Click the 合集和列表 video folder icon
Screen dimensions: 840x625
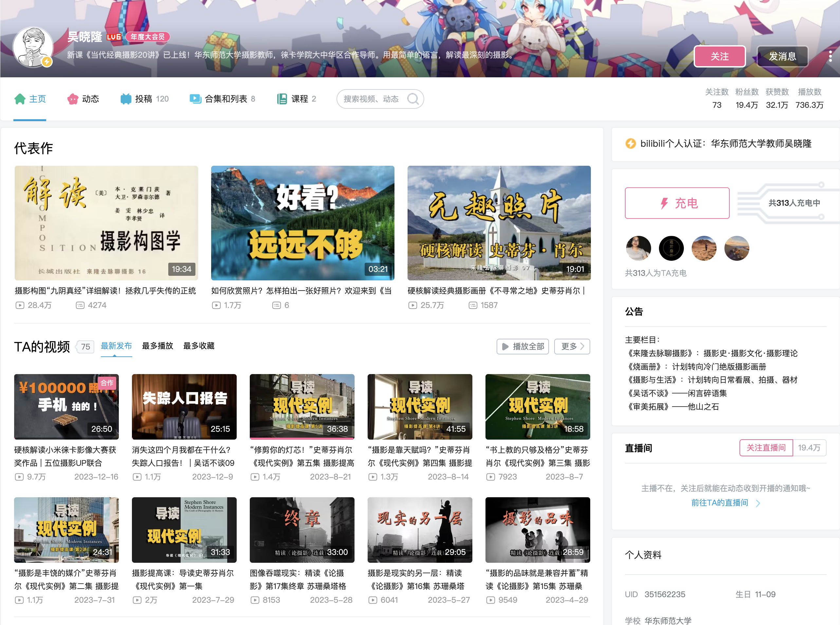[x=195, y=99]
